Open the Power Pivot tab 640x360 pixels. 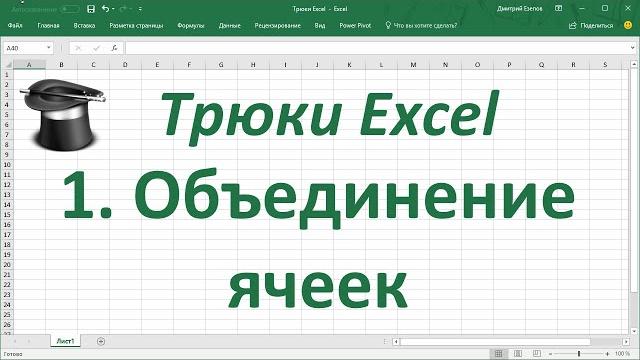(355, 25)
